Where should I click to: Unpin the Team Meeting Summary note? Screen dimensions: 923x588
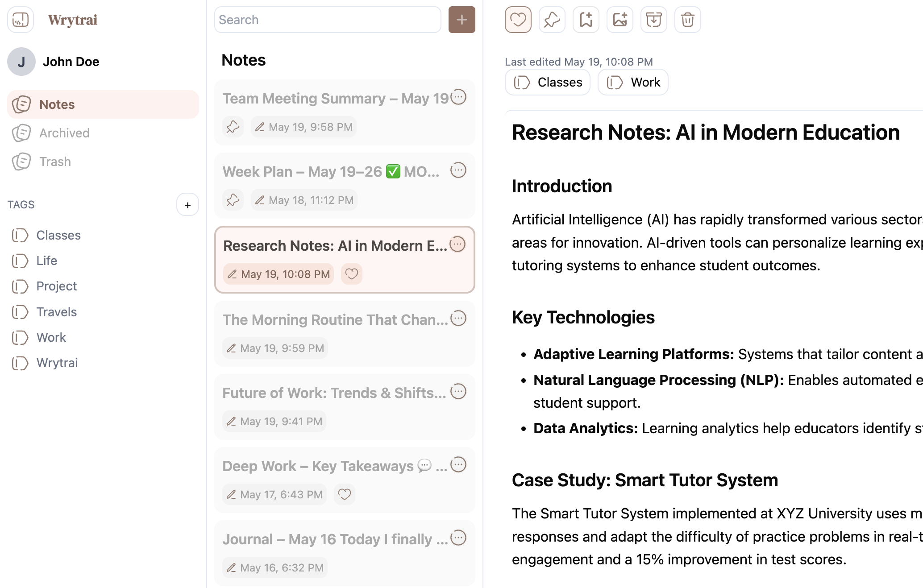pyautogui.click(x=233, y=127)
